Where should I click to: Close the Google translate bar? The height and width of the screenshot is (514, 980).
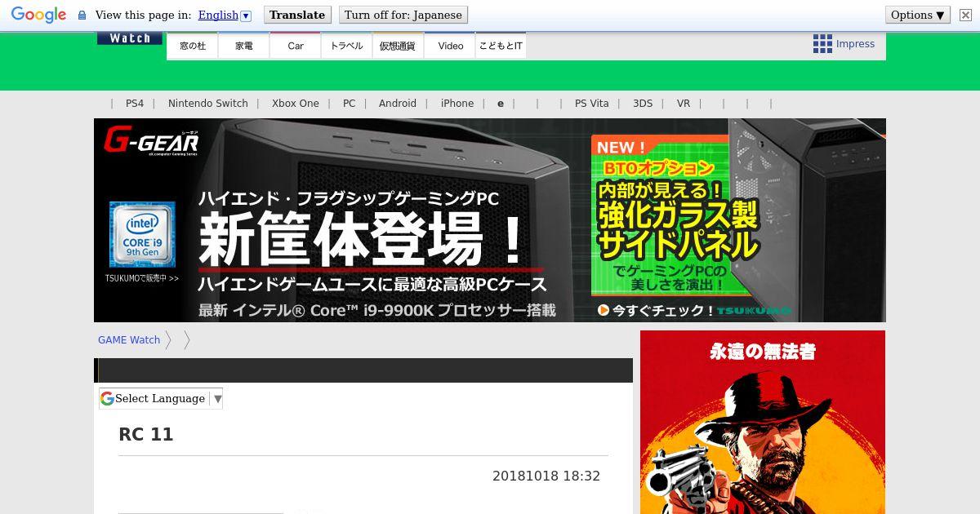tap(965, 15)
